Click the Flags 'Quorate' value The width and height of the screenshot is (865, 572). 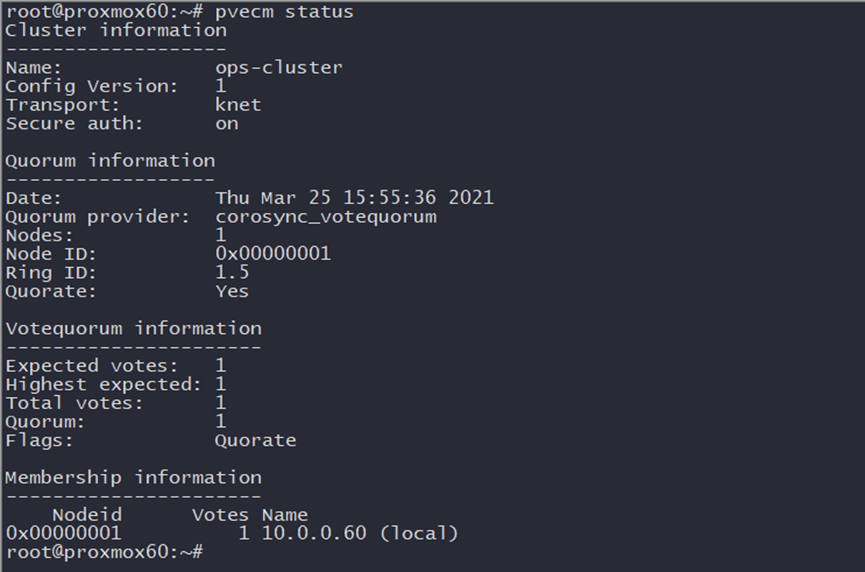pyautogui.click(x=255, y=440)
